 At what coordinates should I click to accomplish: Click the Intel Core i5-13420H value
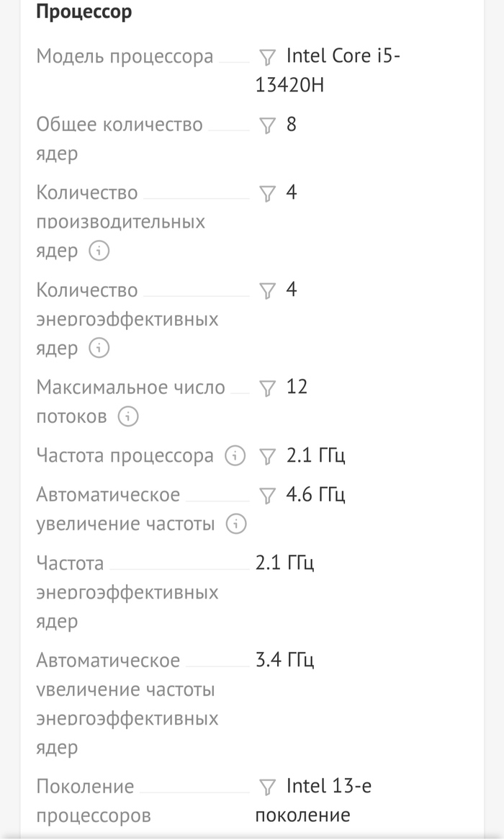click(328, 70)
